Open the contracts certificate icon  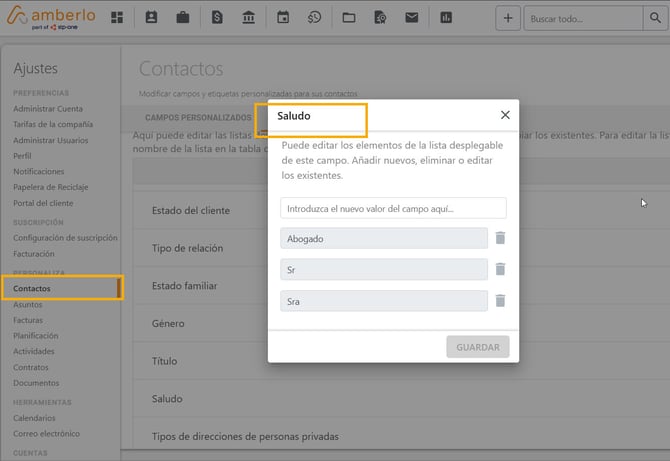[x=380, y=18]
